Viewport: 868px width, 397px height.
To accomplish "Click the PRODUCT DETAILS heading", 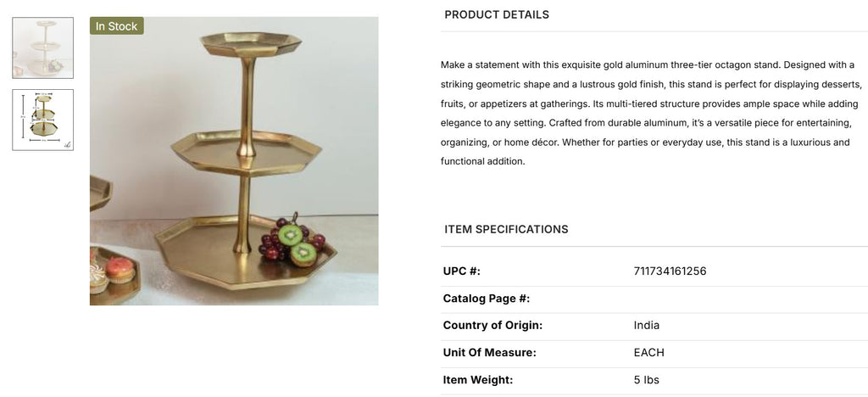I will [497, 14].
